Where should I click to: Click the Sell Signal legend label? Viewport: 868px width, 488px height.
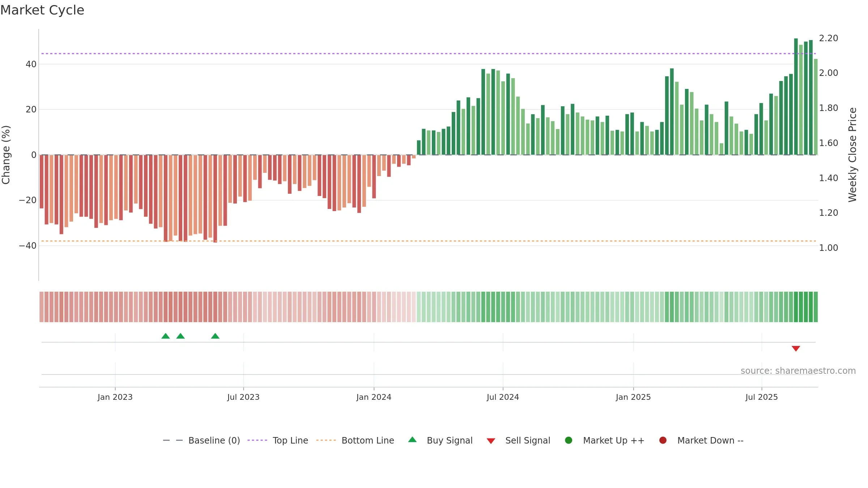(528, 440)
